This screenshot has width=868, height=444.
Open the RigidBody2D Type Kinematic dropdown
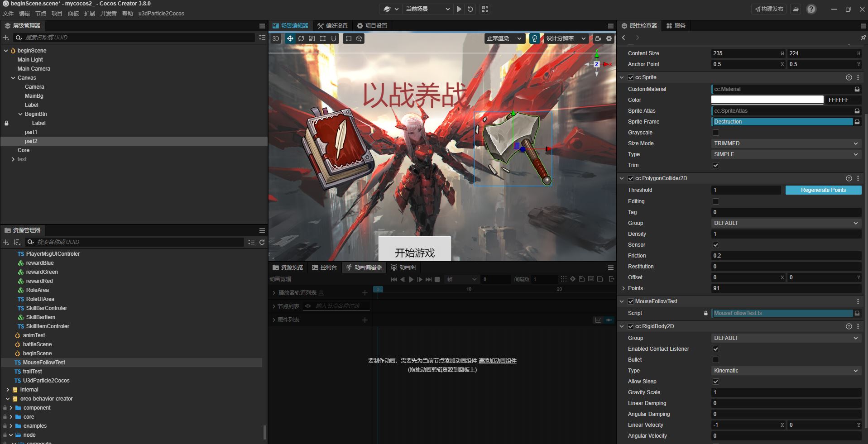(786, 371)
